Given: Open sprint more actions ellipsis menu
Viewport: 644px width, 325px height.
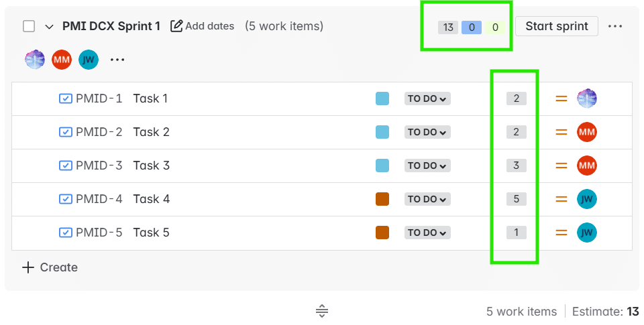Looking at the screenshot, I should (x=615, y=26).
